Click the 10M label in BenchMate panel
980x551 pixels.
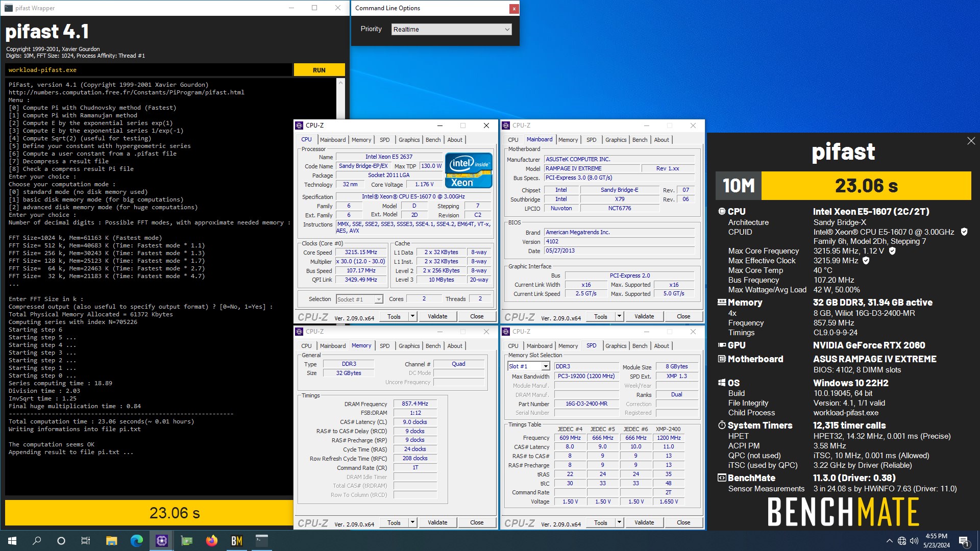pos(739,186)
